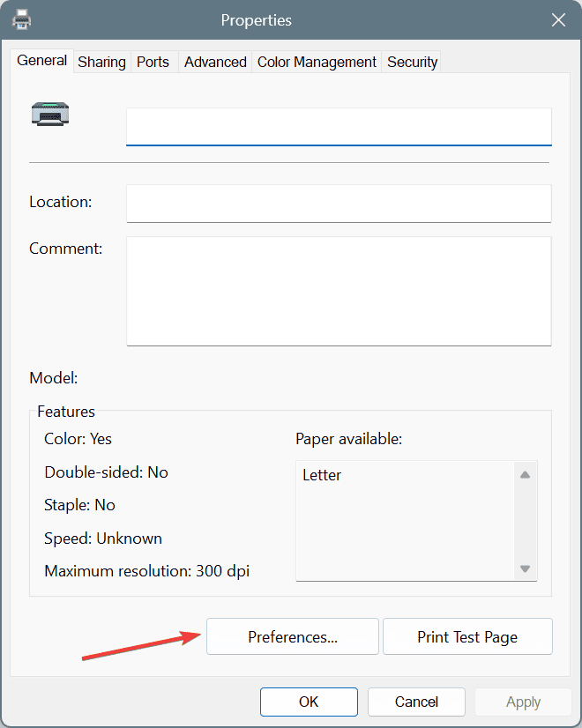
Task: Click 'Maximum resolution: 300 dpi' text
Action: click(146, 570)
